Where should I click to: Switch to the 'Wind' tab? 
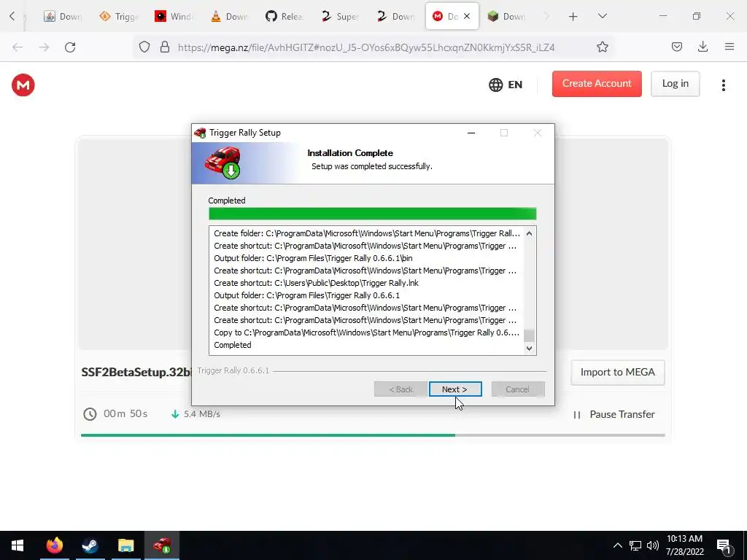click(174, 17)
